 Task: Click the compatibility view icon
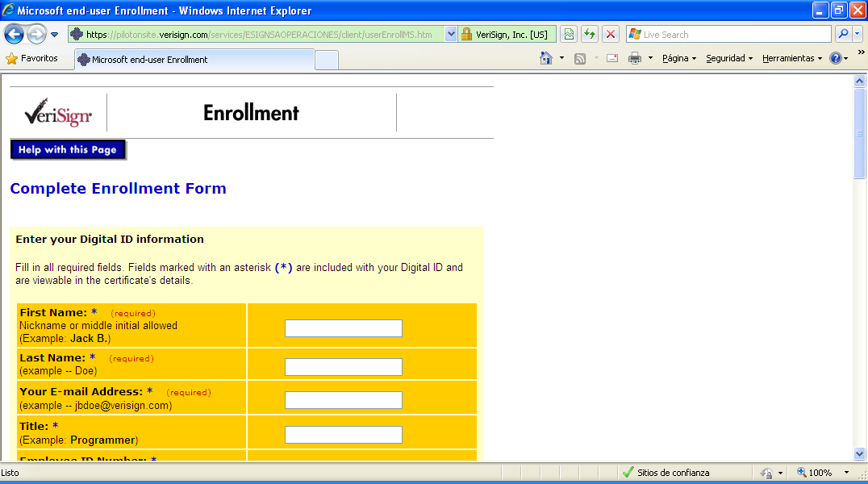click(x=569, y=35)
